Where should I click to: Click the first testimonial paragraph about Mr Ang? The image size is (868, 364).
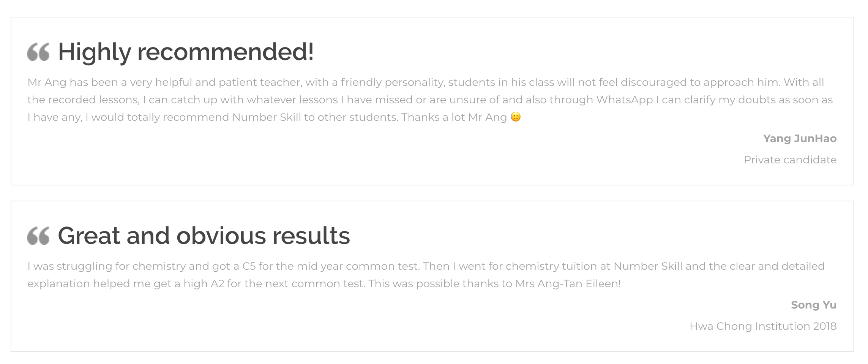pyautogui.click(x=430, y=100)
